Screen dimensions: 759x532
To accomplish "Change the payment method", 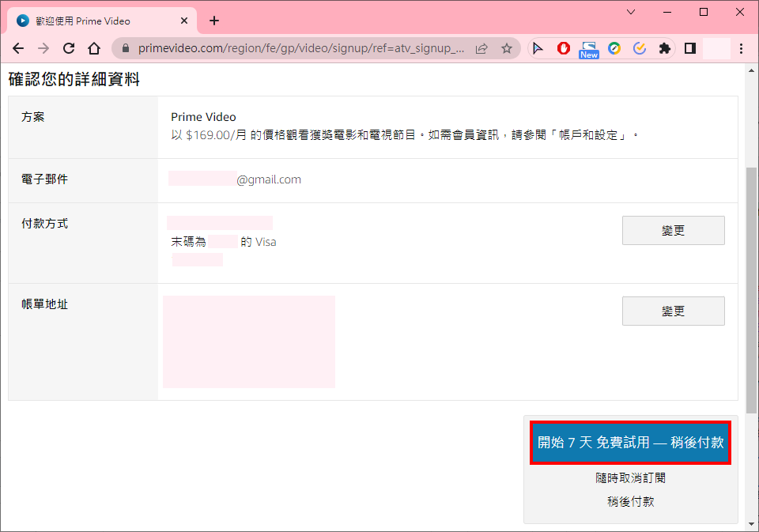I will click(674, 230).
